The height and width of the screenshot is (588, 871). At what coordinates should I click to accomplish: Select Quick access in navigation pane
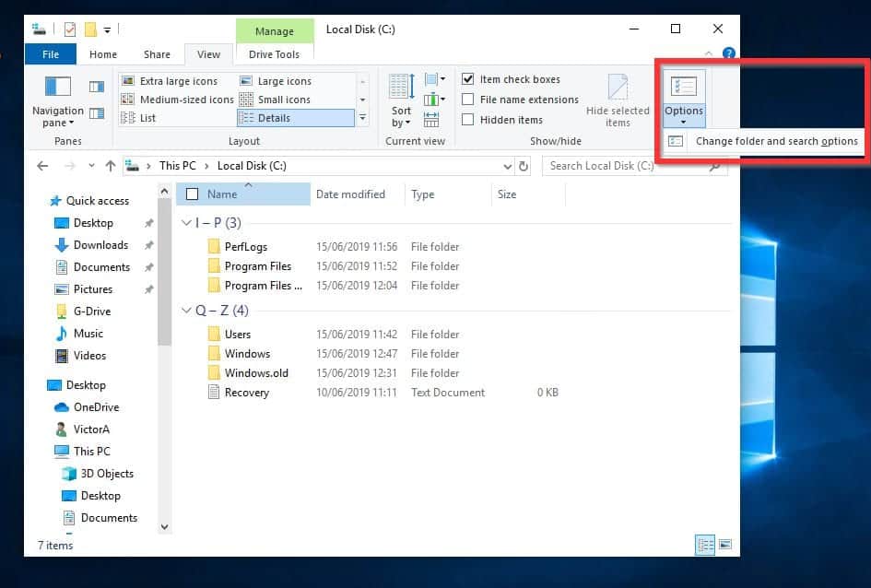[88, 200]
